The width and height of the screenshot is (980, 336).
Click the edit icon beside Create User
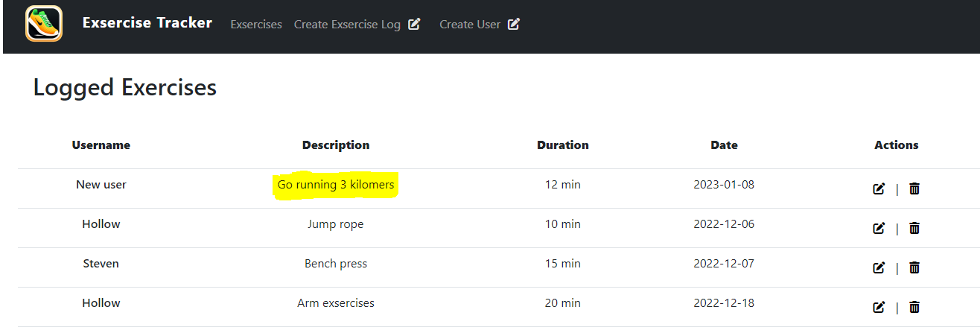pos(514,24)
